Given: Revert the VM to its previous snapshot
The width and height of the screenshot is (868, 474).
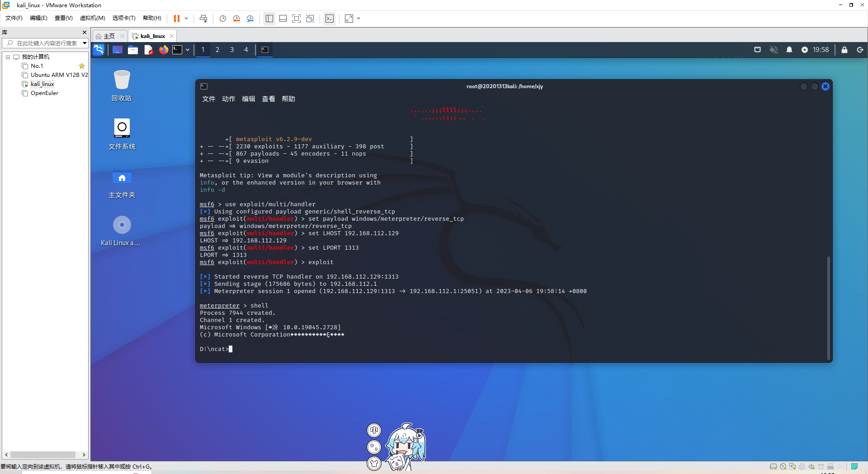Looking at the screenshot, I should (x=236, y=19).
